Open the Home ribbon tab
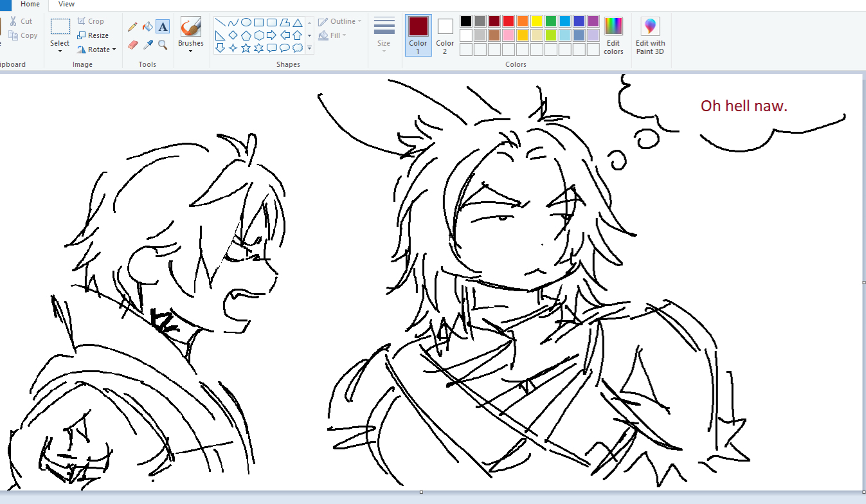Screen dimensions: 866x504 [30, 4]
